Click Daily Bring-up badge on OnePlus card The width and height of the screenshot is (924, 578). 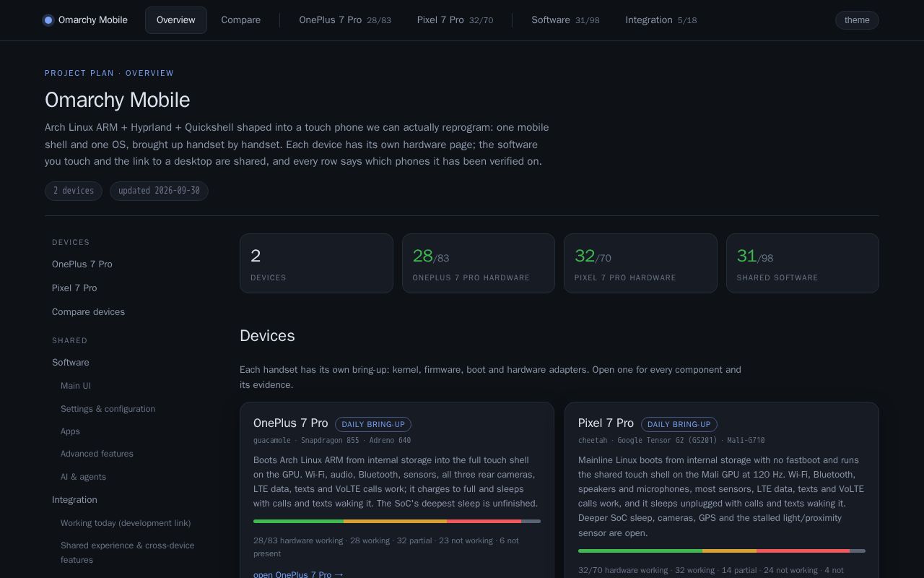(373, 425)
